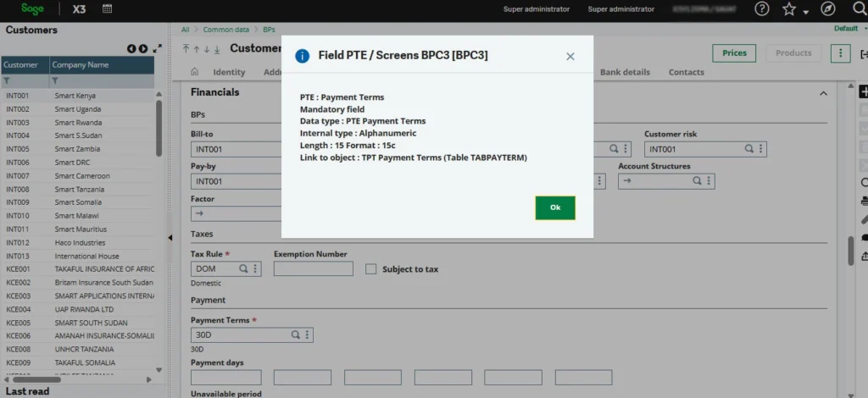Click the print icon in right panel

864,201
